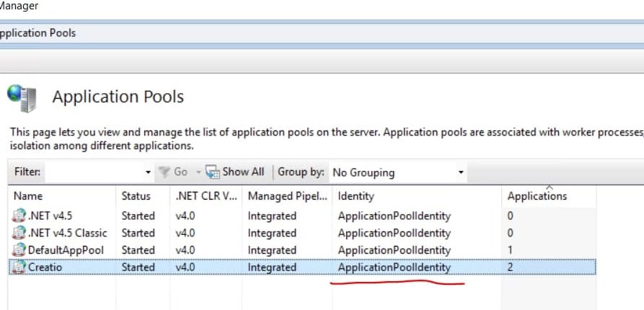Expand the Group by No Grouping dropdown
This screenshot has width=644, height=310.
(x=461, y=172)
